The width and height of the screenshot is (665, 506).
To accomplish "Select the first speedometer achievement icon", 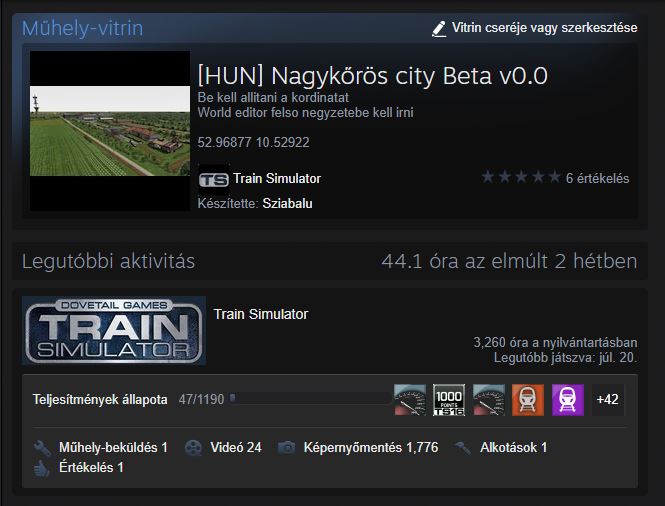I will click(410, 400).
